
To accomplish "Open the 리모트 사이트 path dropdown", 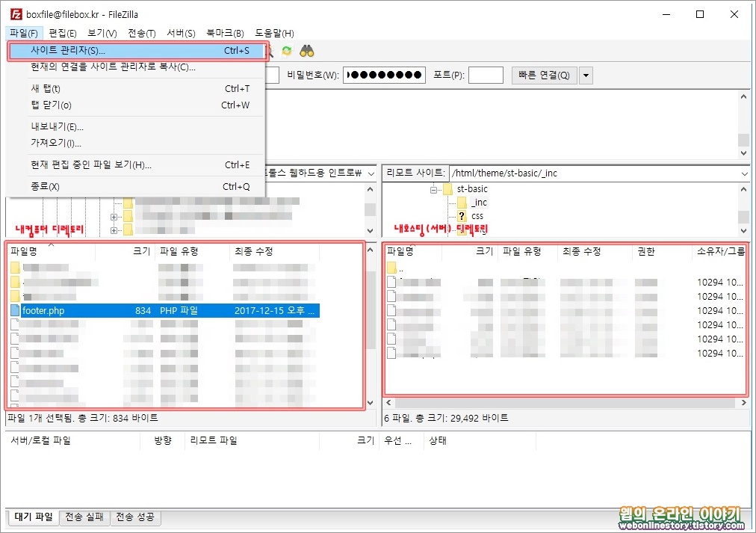I will [745, 173].
